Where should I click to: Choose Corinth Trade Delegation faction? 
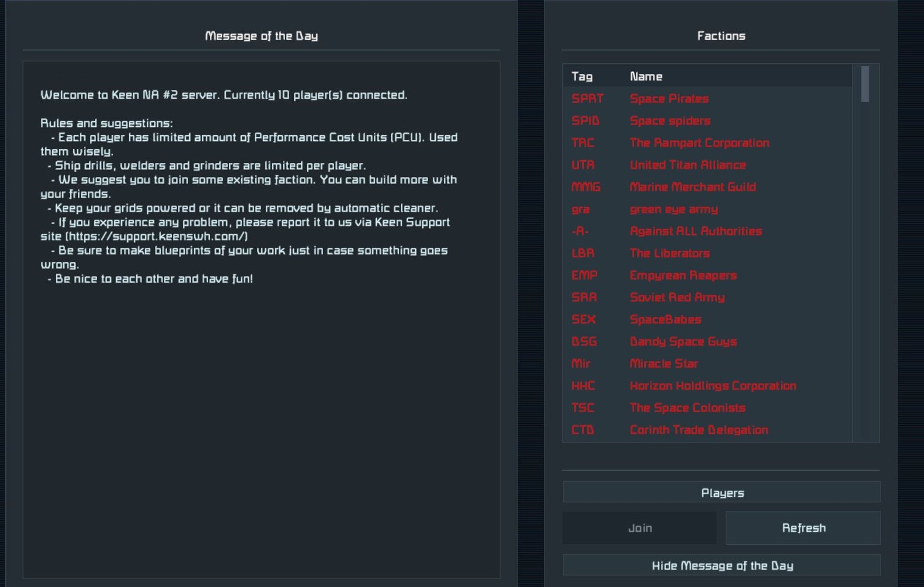(707, 429)
